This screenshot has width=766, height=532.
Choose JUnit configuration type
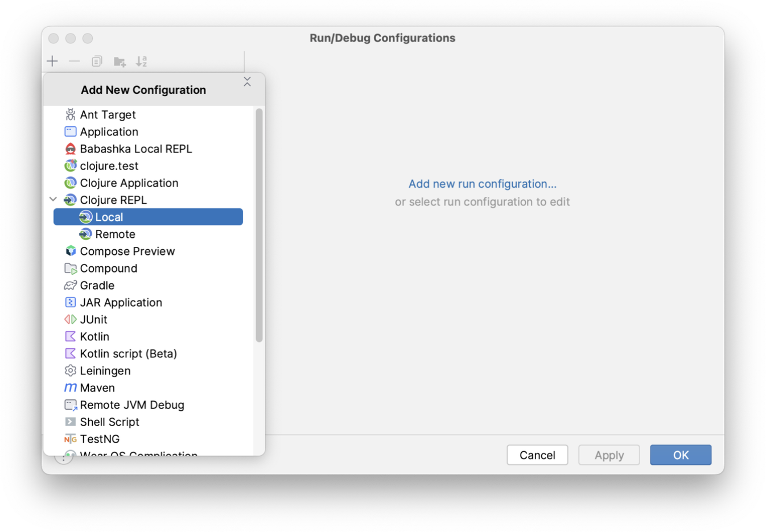coord(93,319)
